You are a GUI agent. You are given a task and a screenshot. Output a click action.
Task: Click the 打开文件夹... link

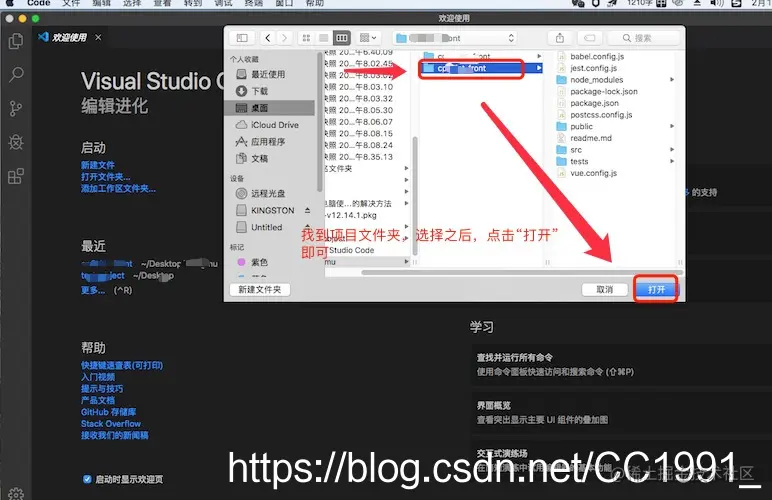(x=106, y=177)
